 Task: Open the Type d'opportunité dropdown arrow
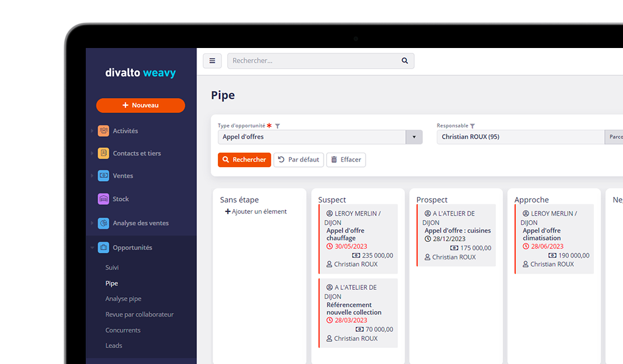[x=414, y=137]
